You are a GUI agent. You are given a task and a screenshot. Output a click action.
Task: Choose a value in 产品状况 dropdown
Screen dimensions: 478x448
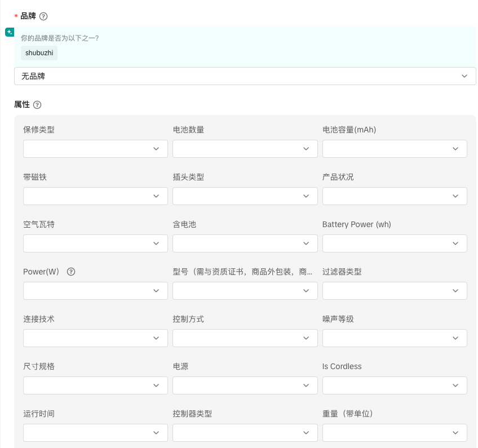point(394,196)
